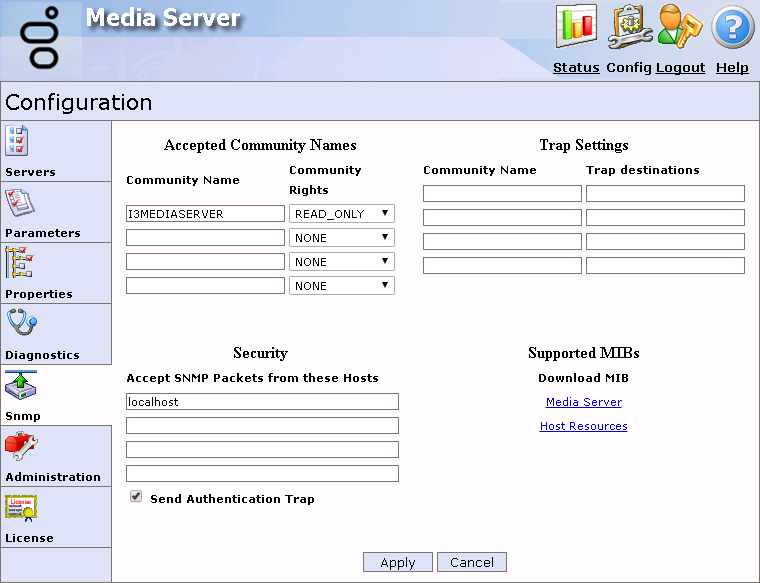Open the second row community rights dropdown
Screen dimensions: 760x583
(x=341, y=238)
